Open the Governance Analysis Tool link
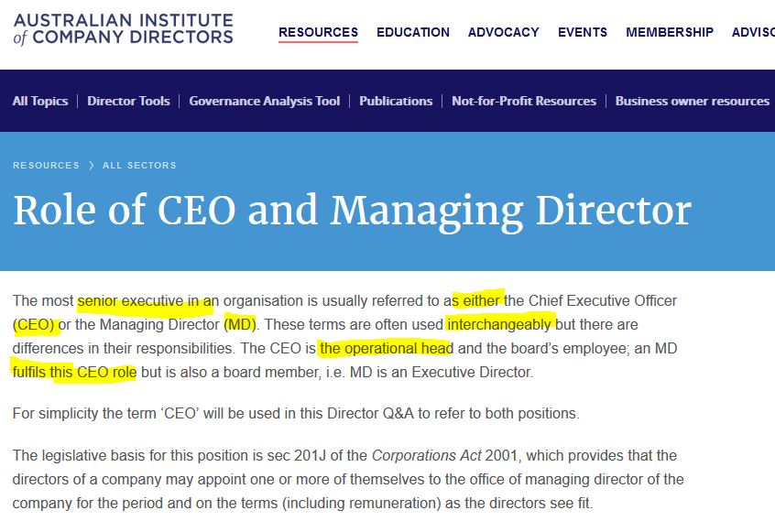775x532 pixels. coord(265,101)
